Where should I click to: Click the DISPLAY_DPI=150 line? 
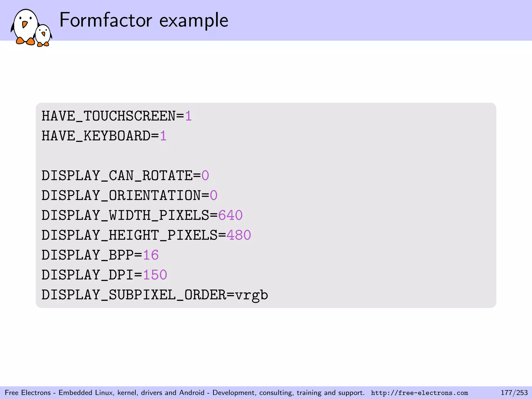(104, 275)
